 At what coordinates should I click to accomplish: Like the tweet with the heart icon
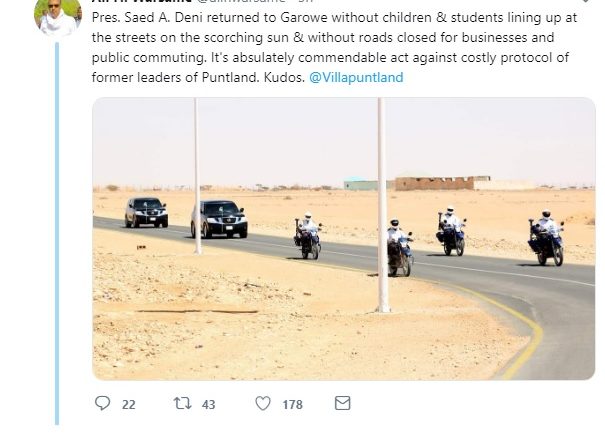click(x=263, y=404)
